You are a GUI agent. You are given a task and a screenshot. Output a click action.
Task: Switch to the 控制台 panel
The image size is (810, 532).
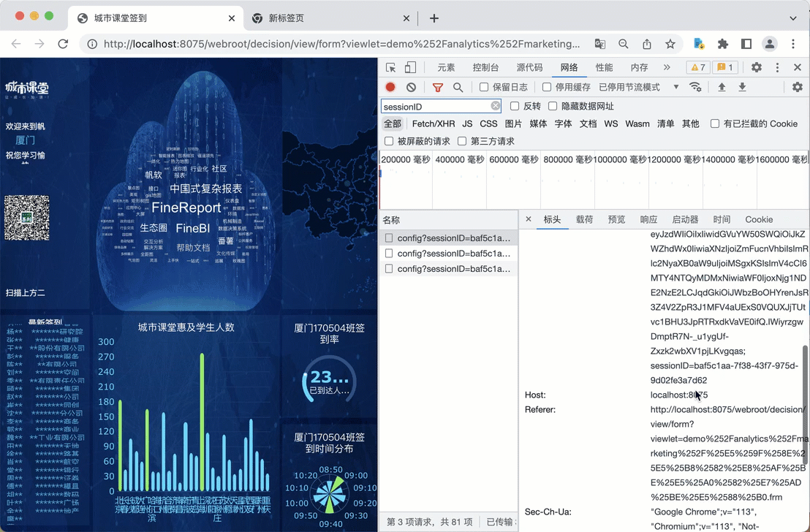pos(485,68)
